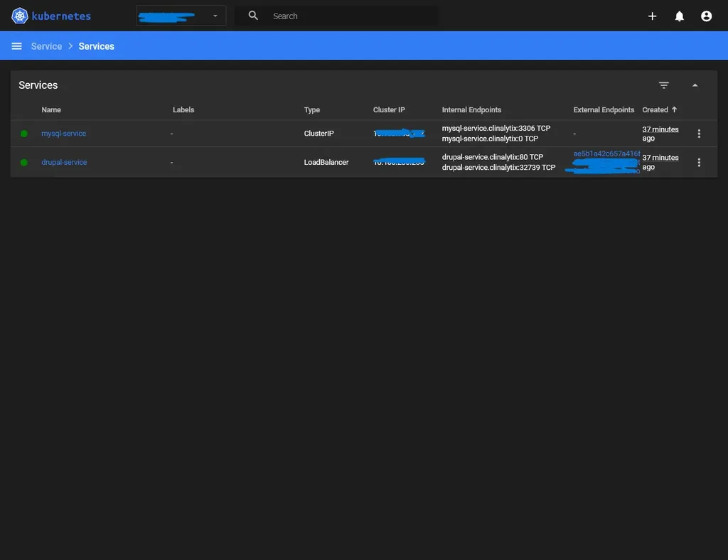The height and width of the screenshot is (560, 728).
Task: Click the LoadBalancer type cell
Action: click(x=326, y=163)
